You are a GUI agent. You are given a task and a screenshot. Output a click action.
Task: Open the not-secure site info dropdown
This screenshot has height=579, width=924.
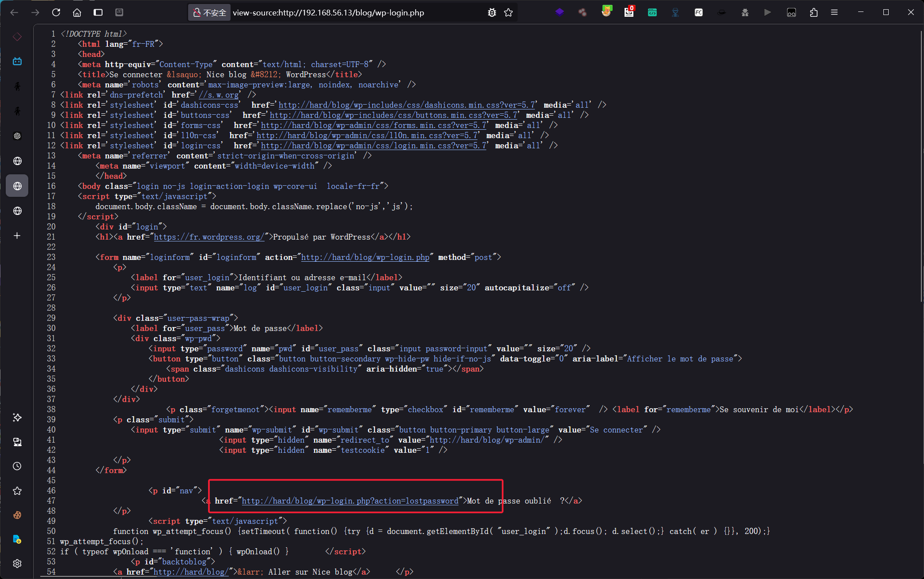(x=209, y=12)
